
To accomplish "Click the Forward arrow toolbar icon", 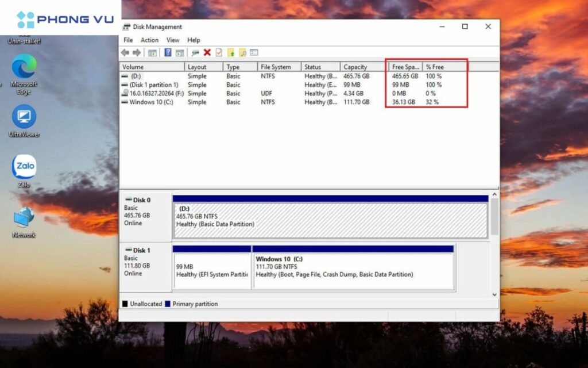I will 137,53.
